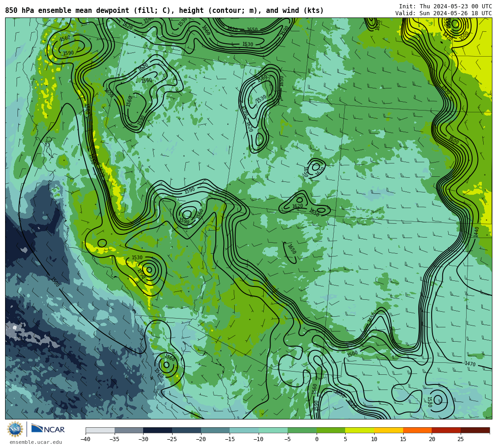Click the colorbar tick label -5

click(288, 439)
